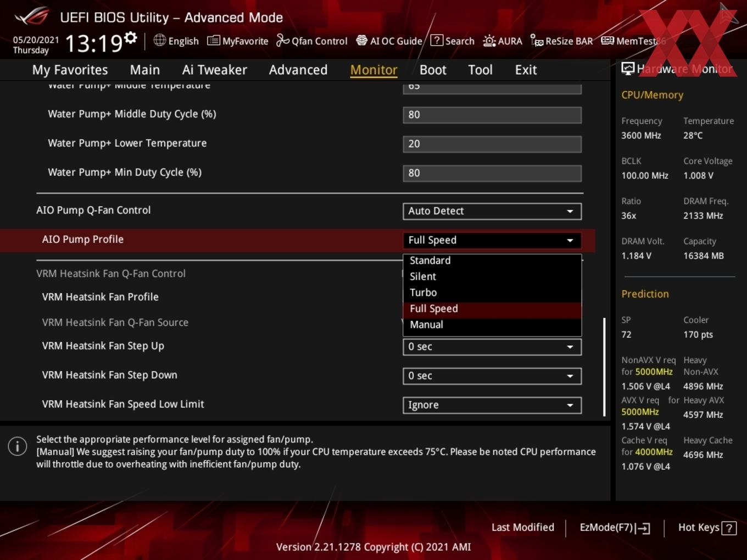Click the 3600 MHz frequency value
The width and height of the screenshot is (747, 560).
coord(641,136)
